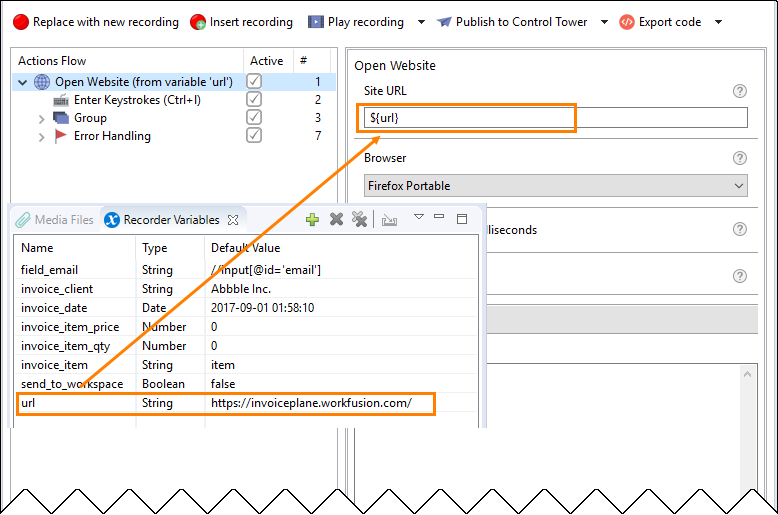
Task: Switch to Media Files tab
Action: tap(55, 220)
